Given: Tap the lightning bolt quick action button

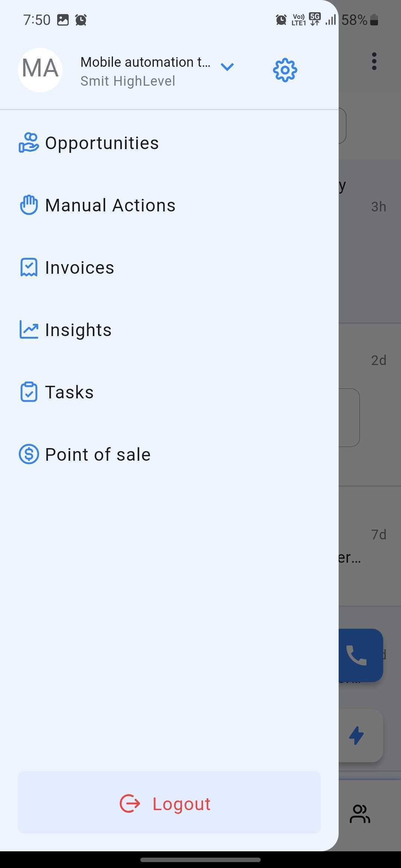Looking at the screenshot, I should [361, 736].
